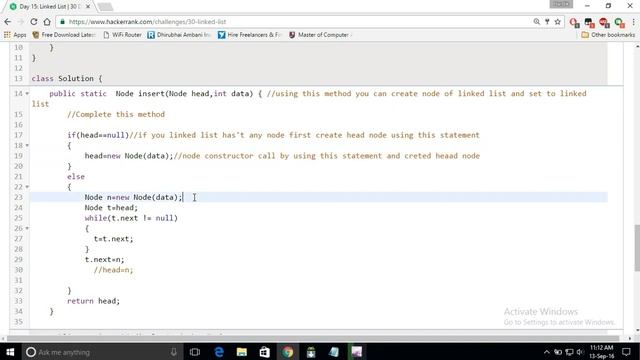Collapse the code fold at line 18
The width and height of the screenshot is (640, 360).
click(x=27, y=145)
